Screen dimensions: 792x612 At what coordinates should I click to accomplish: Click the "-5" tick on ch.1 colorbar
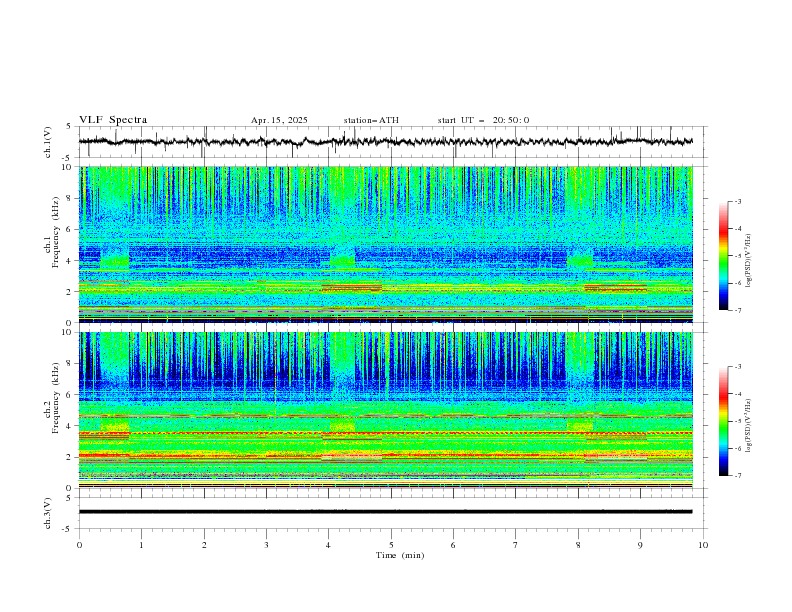click(x=738, y=256)
